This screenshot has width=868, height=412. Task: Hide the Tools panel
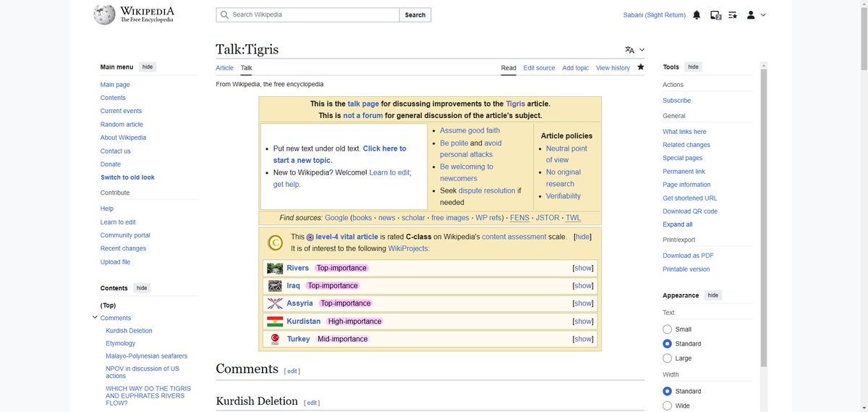[x=693, y=67]
